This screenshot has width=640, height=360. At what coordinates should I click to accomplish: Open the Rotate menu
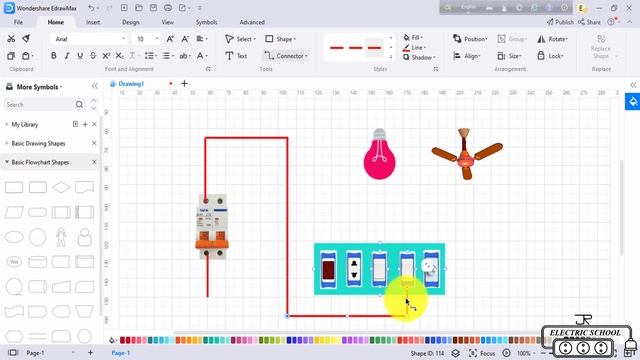[x=552, y=39]
